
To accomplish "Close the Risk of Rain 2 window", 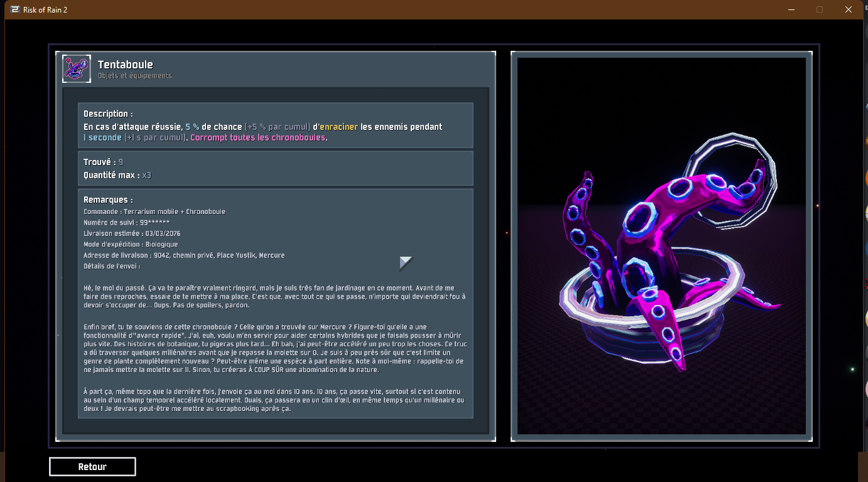I will (848, 9).
